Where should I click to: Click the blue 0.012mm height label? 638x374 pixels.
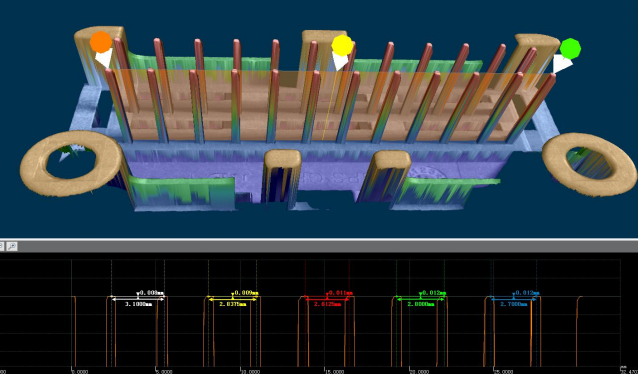528,293
